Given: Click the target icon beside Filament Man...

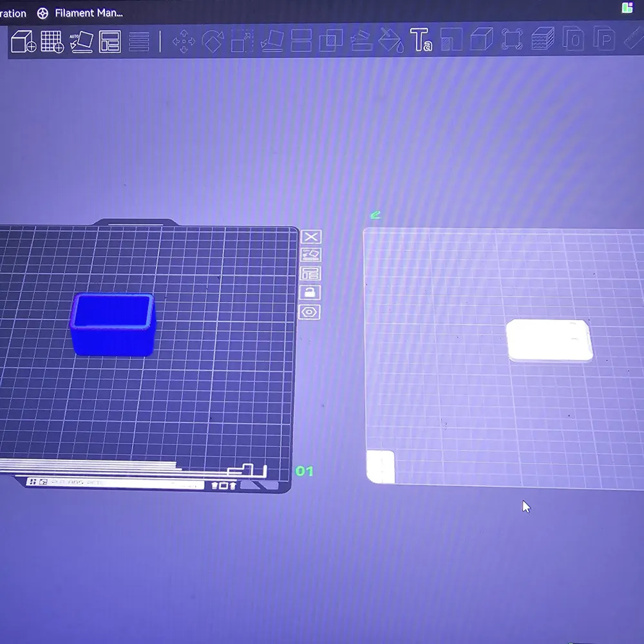Looking at the screenshot, I should (43, 14).
